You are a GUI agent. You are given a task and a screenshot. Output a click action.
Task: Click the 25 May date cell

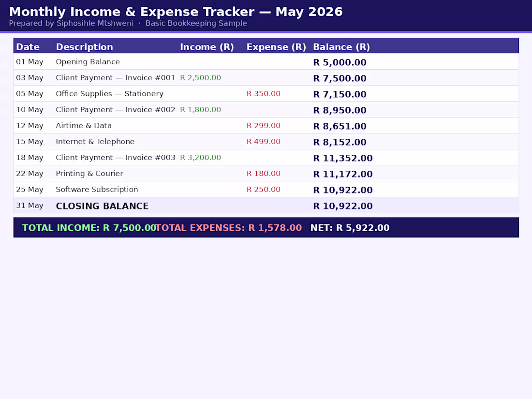click(x=30, y=189)
